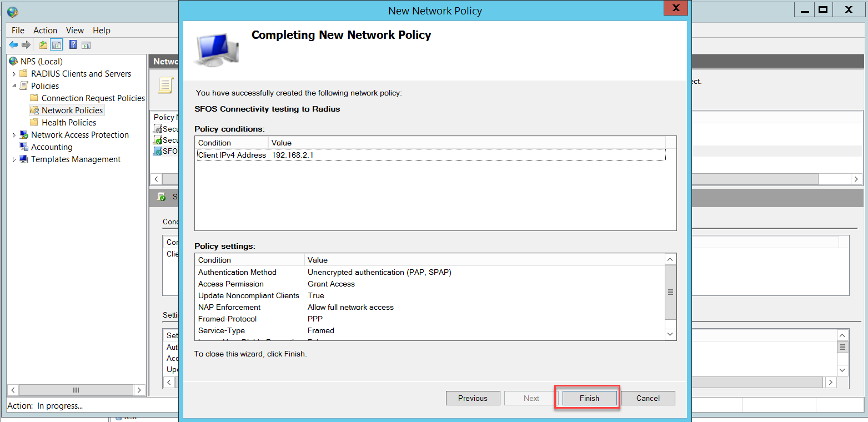
Task: Select the Access Permission settings row
Action: (430, 284)
